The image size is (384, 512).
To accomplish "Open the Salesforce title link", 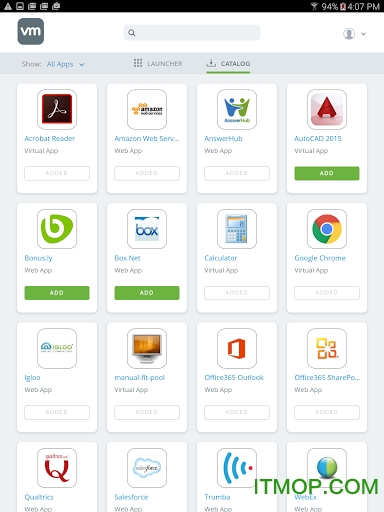I will click(131, 497).
